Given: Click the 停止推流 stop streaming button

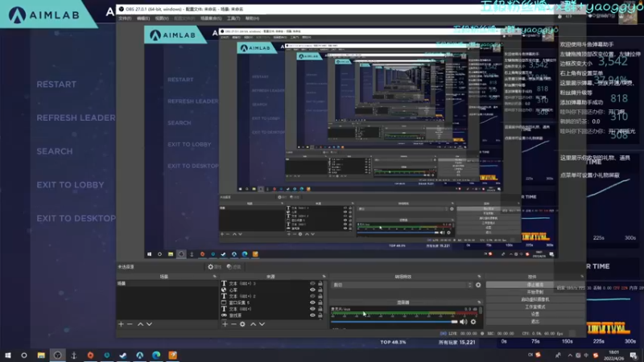Looking at the screenshot, I should point(535,285).
